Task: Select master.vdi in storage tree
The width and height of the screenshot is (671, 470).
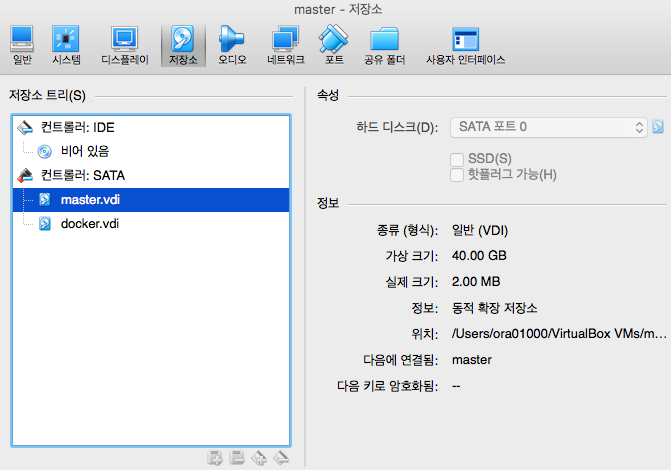Action: click(151, 199)
